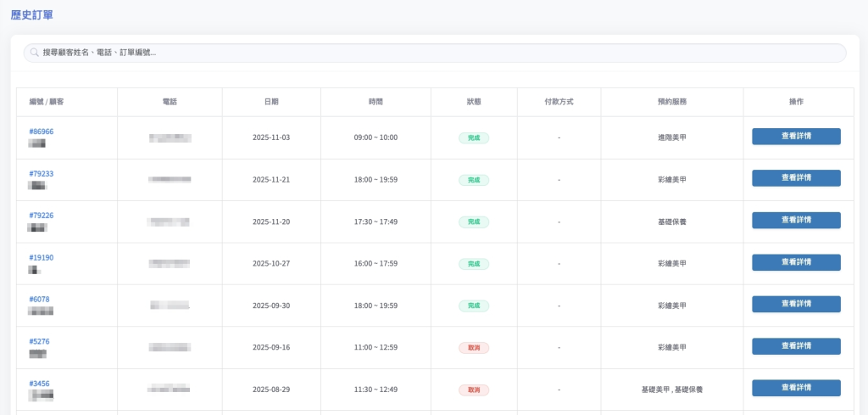This screenshot has height=415, width=868.
Task: Open order link #6078
Action: click(x=39, y=300)
